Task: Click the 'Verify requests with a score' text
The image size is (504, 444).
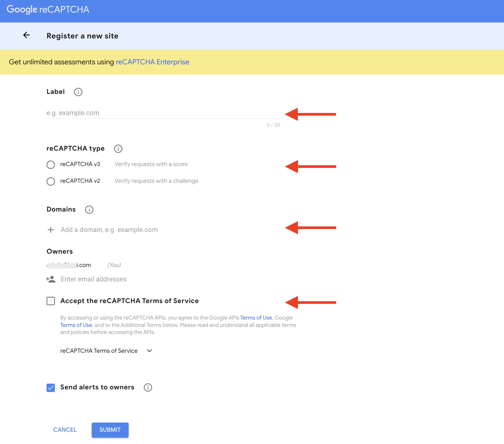Action: coord(151,164)
